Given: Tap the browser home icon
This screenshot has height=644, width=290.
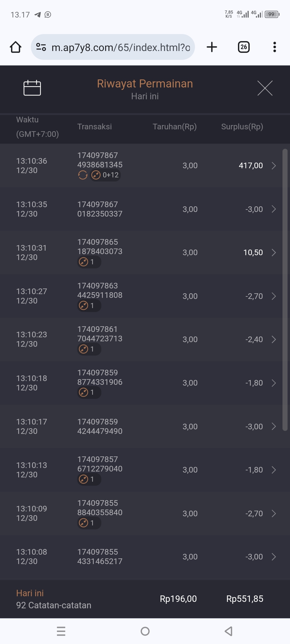Looking at the screenshot, I should coord(16,47).
